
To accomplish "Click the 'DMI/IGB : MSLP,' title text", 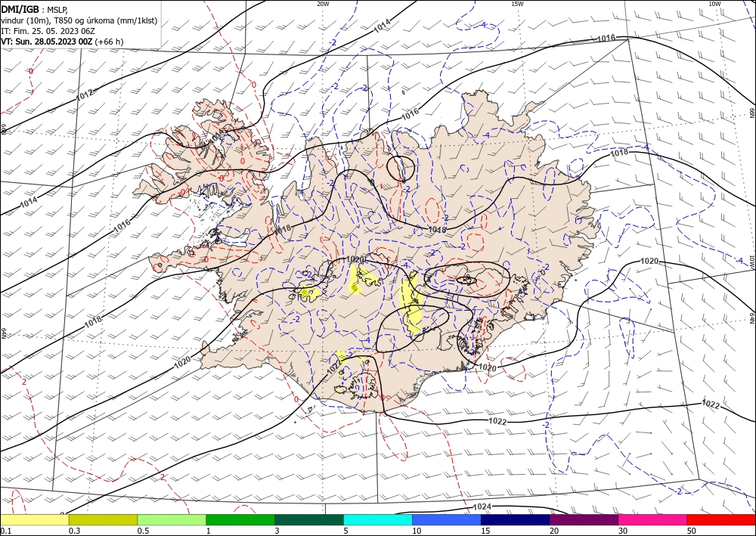I will pos(35,9).
